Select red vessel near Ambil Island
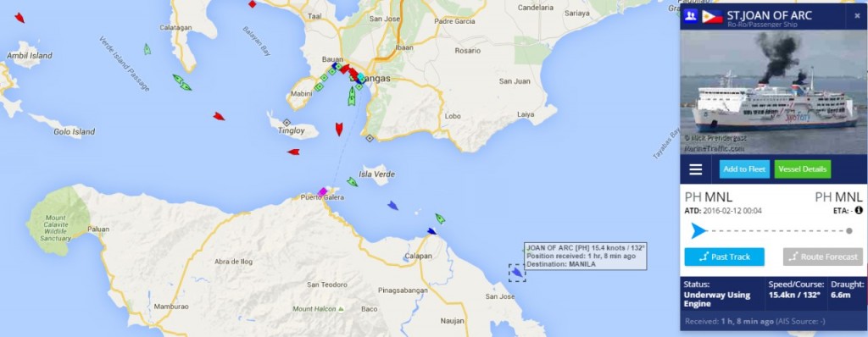The image size is (868, 337). click(19, 18)
